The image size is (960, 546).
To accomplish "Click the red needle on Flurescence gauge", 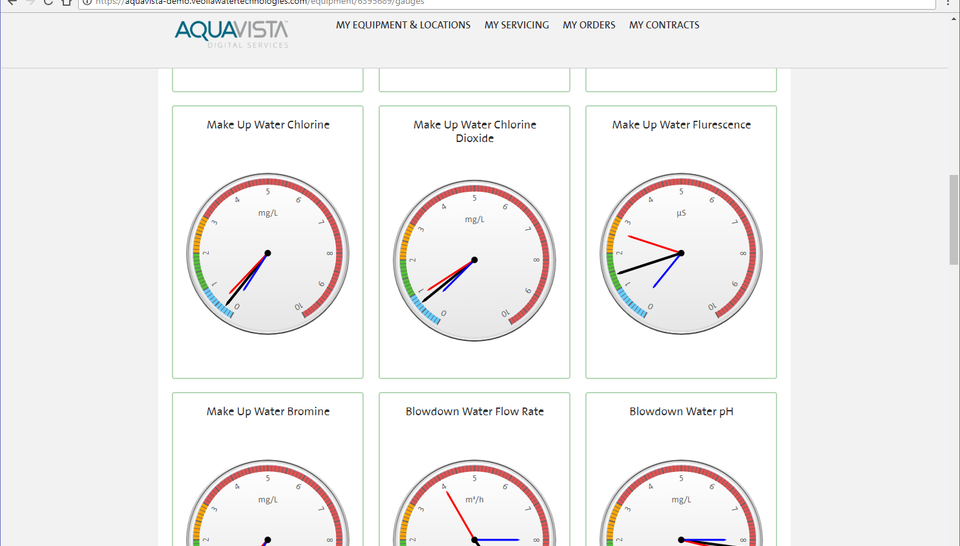I will (x=653, y=244).
